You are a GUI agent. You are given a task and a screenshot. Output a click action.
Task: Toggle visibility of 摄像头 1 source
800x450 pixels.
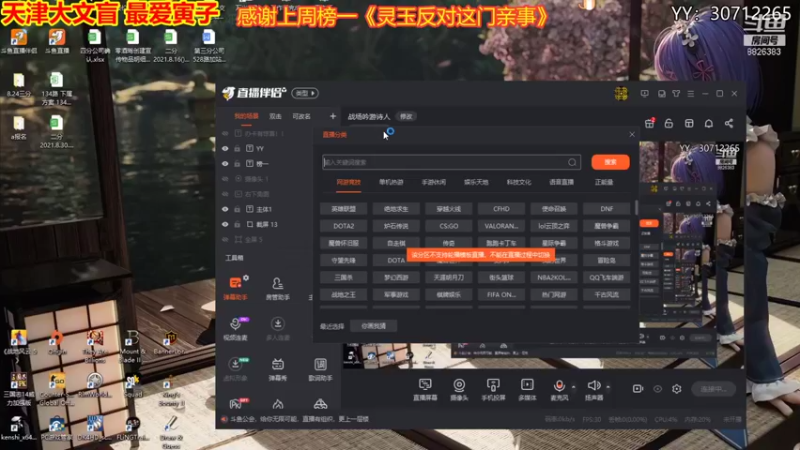pos(225,179)
